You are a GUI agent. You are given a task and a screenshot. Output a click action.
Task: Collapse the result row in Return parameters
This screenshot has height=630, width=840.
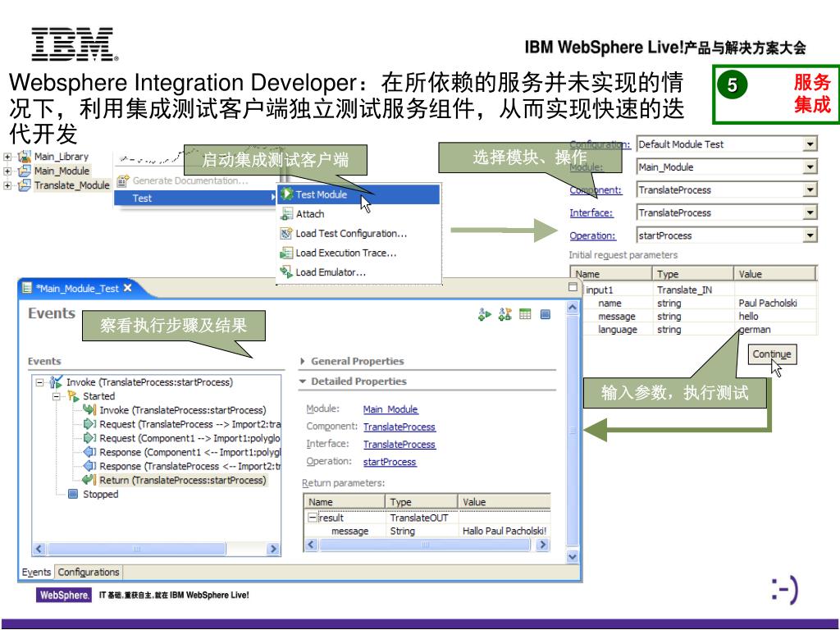313,518
